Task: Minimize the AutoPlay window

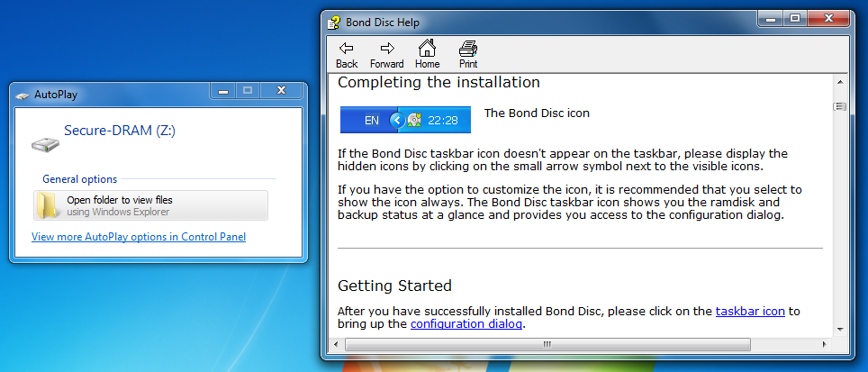Action: [223, 90]
